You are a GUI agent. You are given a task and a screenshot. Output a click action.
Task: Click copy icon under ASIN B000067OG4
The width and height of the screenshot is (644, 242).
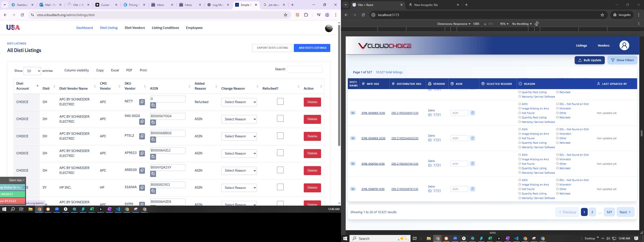click(153, 122)
